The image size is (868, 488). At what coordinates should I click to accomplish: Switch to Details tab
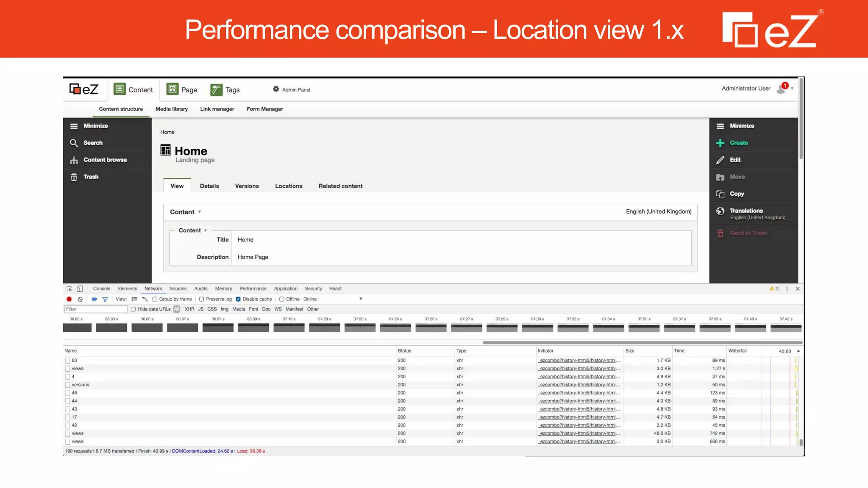(x=209, y=186)
